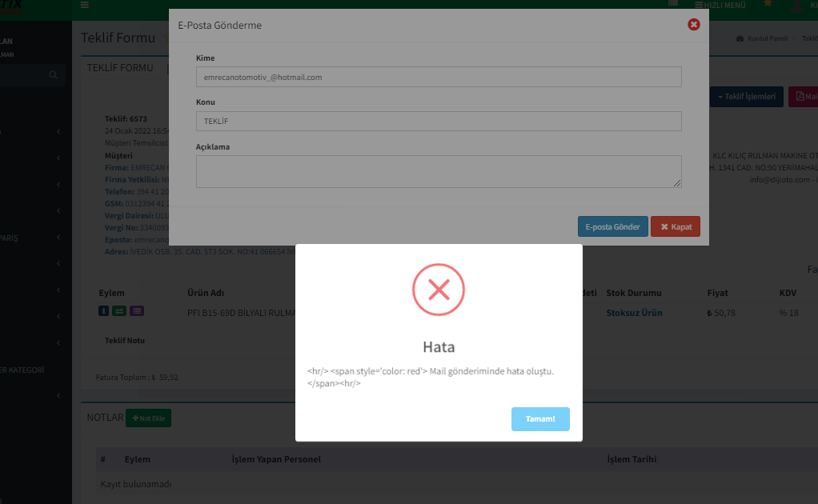This screenshot has width=818, height=504.
Task: Click inside the Açıklama text area
Action: 438,171
